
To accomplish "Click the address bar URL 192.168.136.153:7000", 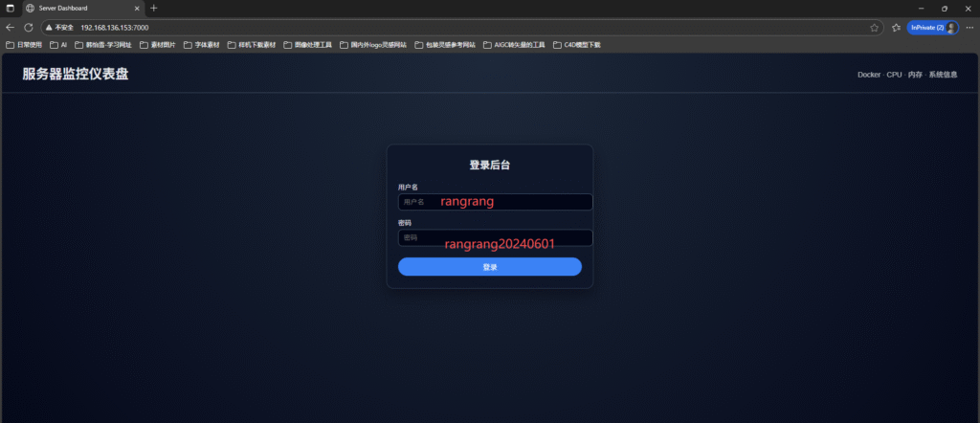I will [115, 28].
